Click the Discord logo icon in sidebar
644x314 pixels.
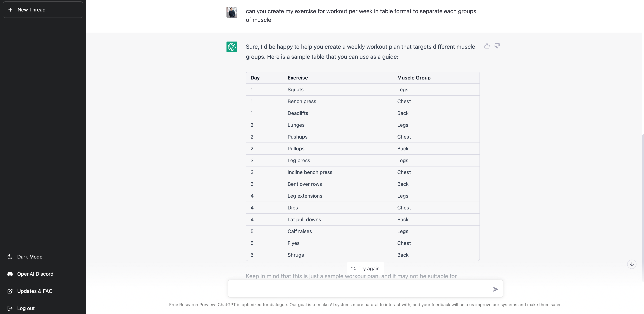point(10,274)
